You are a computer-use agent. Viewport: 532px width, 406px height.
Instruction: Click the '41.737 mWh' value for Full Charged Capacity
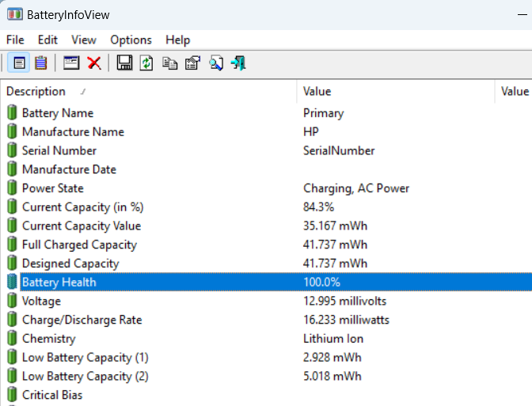335,245
